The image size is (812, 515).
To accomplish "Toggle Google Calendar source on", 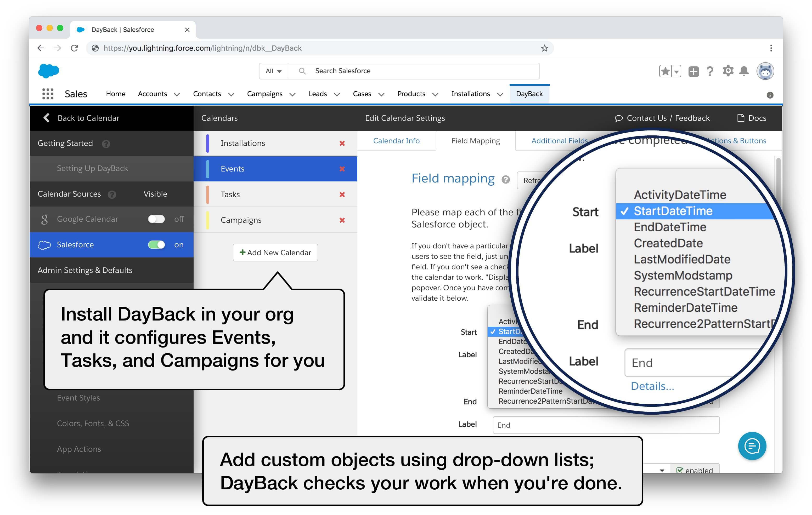I will (x=156, y=219).
